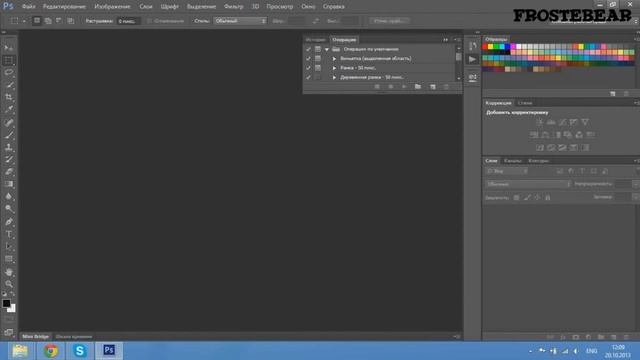Open the foreground color picker
Image resolution: width=640 pixels, height=360 pixels.
[x=6, y=303]
